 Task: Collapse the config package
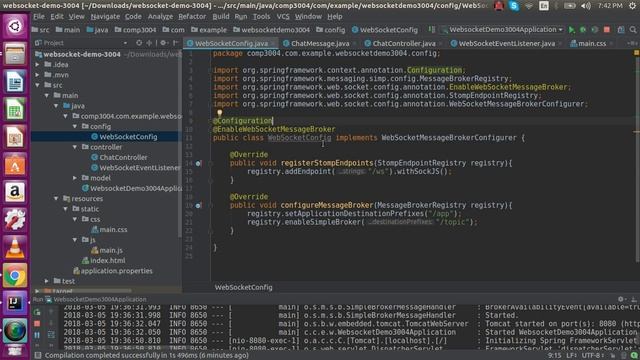click(75, 127)
